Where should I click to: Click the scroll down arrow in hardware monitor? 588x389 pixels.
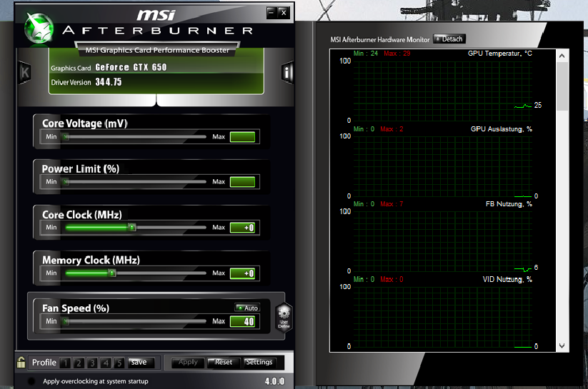coord(562,345)
